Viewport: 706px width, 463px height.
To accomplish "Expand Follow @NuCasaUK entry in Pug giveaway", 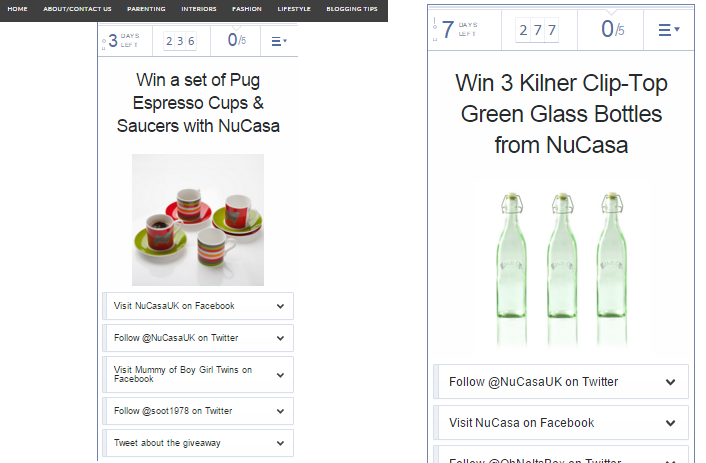I will pyautogui.click(x=198, y=338).
